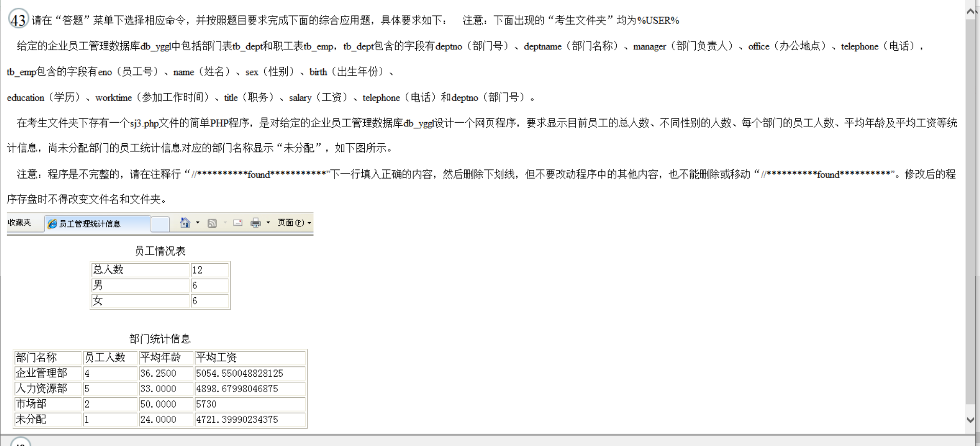Image resolution: width=980 pixels, height=446 pixels.
Task: Click the Home icon in the browser toolbar
Action: (x=185, y=223)
